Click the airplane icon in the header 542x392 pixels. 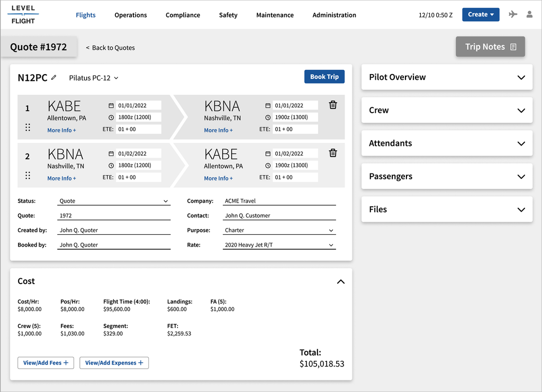coord(513,14)
